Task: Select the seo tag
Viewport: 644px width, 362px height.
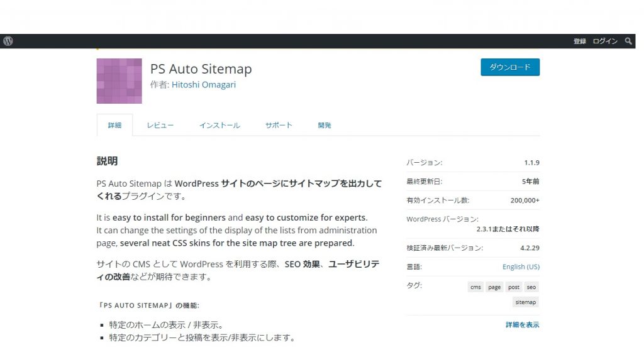Action: (531, 287)
